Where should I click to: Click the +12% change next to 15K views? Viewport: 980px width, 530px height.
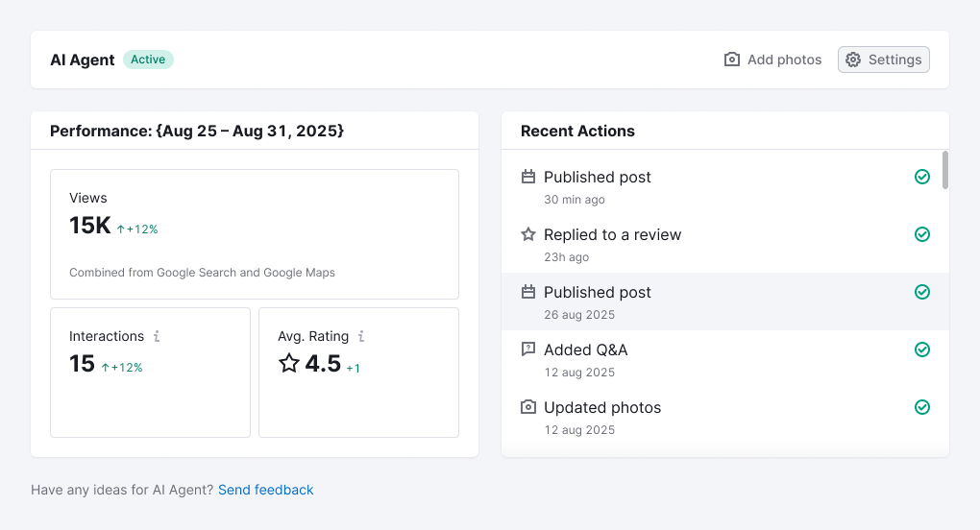point(137,229)
